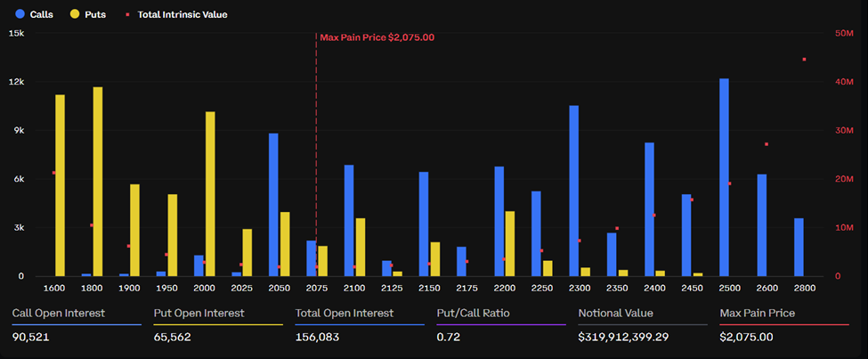The width and height of the screenshot is (868, 359).
Task: Click the 2075 strike label on x-axis
Action: (x=317, y=288)
